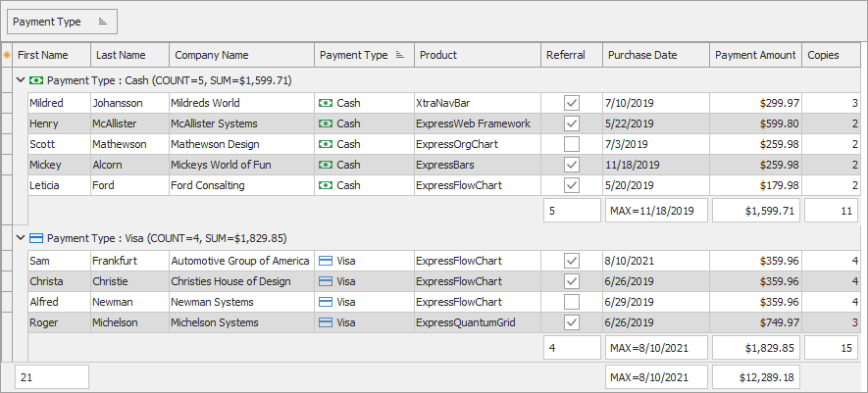868x393 pixels.
Task: Click the Visa icon in Roger Michelson's row
Action: [327, 323]
